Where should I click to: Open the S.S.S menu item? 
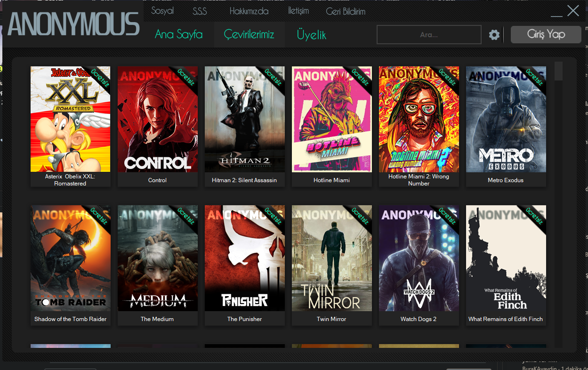click(200, 11)
